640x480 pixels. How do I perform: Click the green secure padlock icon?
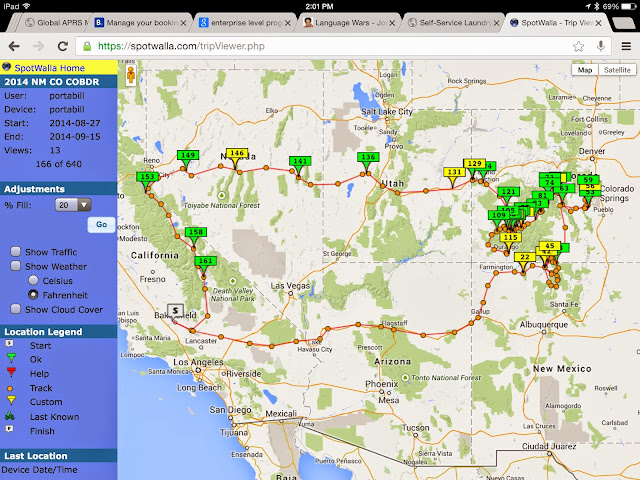click(87, 46)
